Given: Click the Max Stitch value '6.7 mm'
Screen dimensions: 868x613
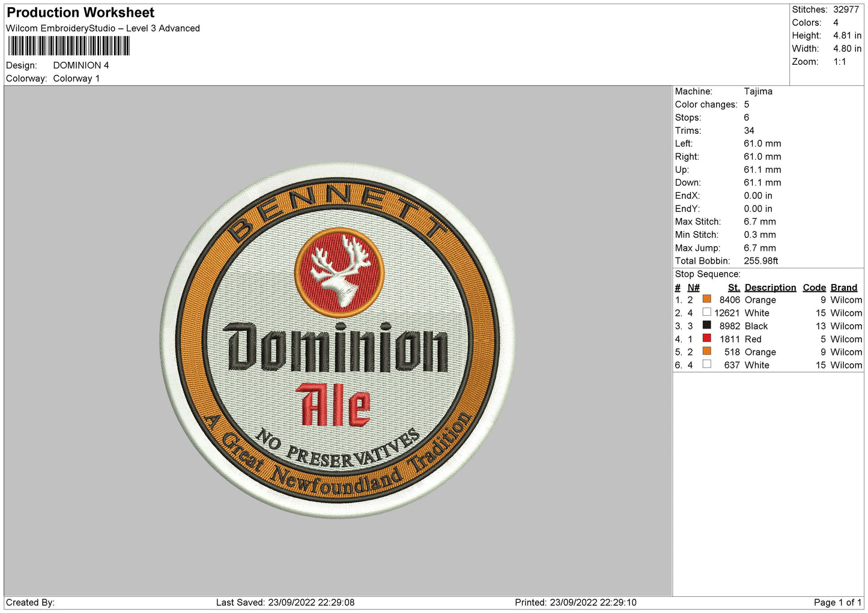Looking at the screenshot, I should click(x=760, y=222).
